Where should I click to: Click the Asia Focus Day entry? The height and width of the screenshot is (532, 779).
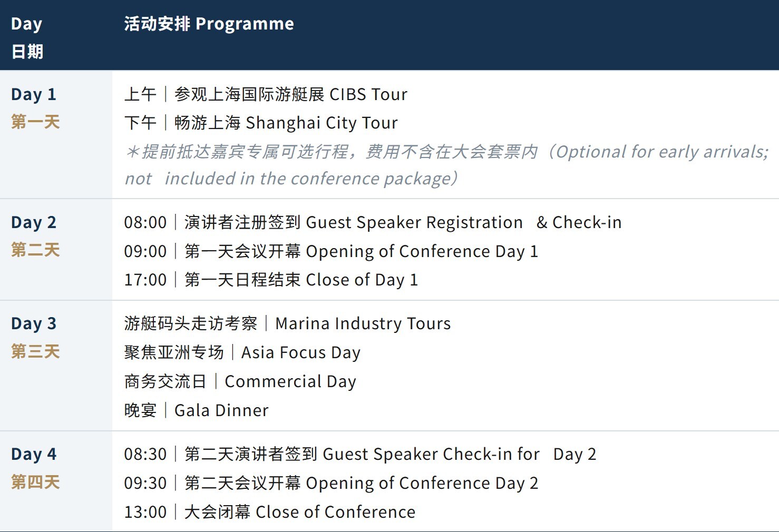point(242,352)
